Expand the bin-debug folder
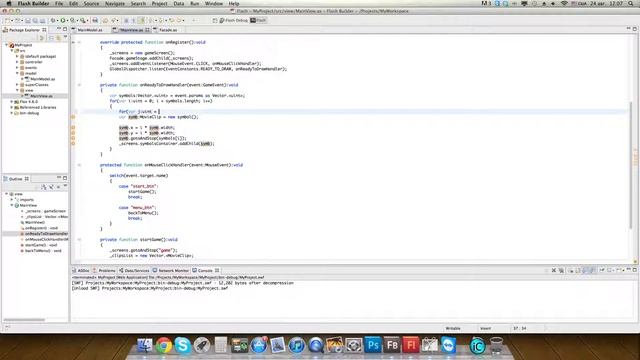This screenshot has height=360, width=640. pos(12,113)
